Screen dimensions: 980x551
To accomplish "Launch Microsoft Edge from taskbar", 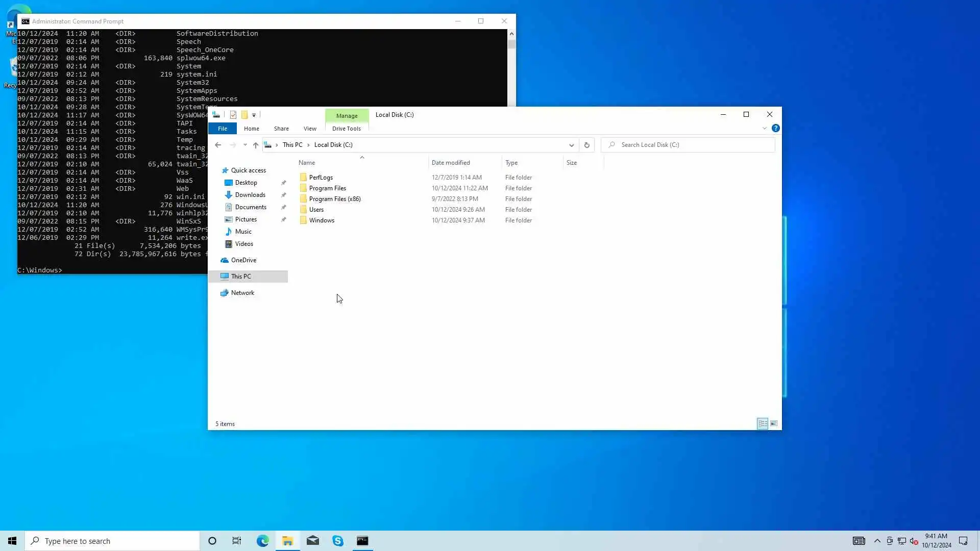I will click(x=262, y=541).
